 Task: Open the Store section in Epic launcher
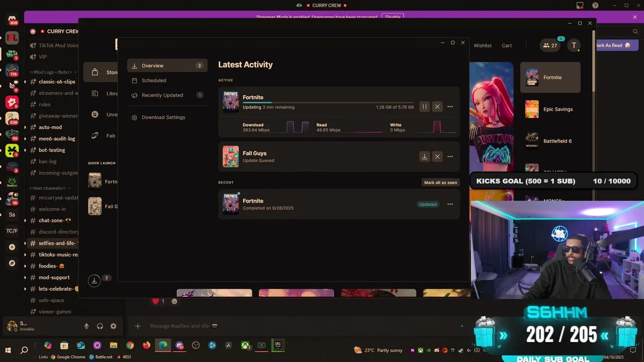(101, 72)
